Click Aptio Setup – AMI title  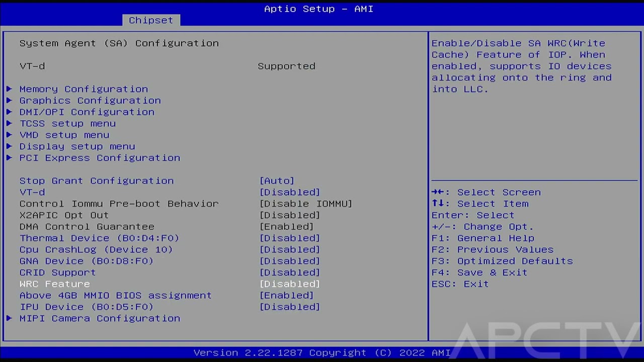319,9
